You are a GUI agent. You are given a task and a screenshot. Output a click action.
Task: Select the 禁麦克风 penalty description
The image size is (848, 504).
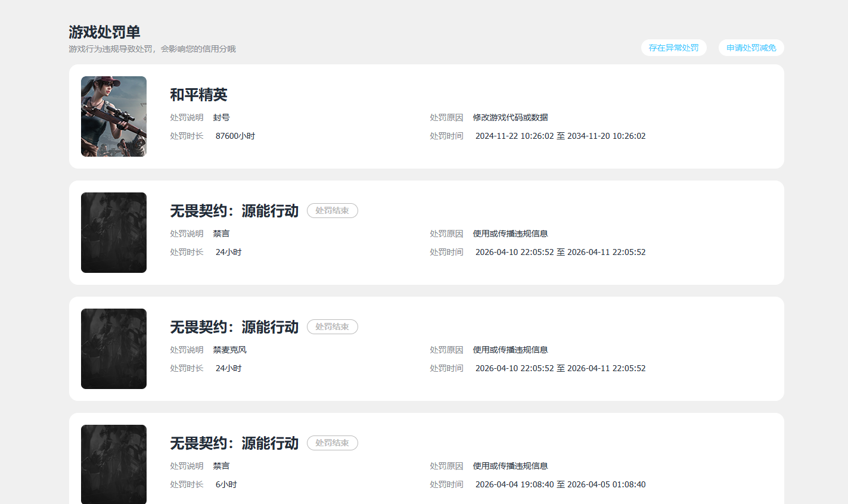click(x=229, y=350)
